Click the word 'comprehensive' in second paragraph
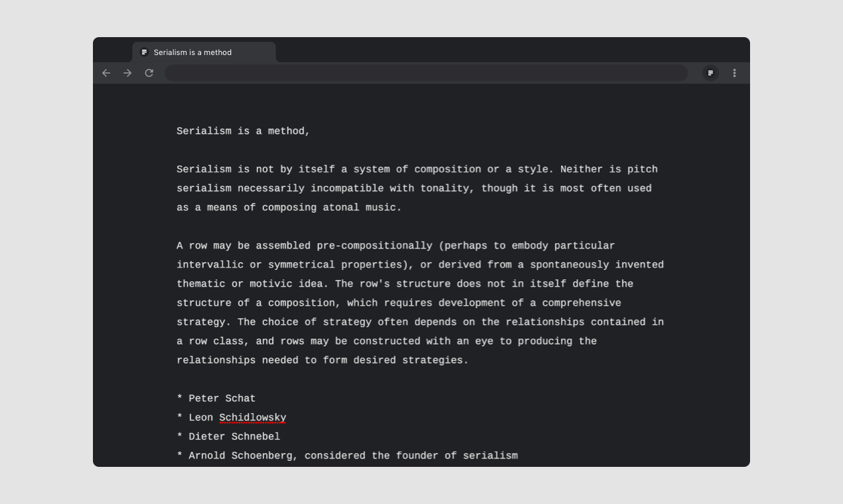Screen dimensions: 843x504 point(581,303)
